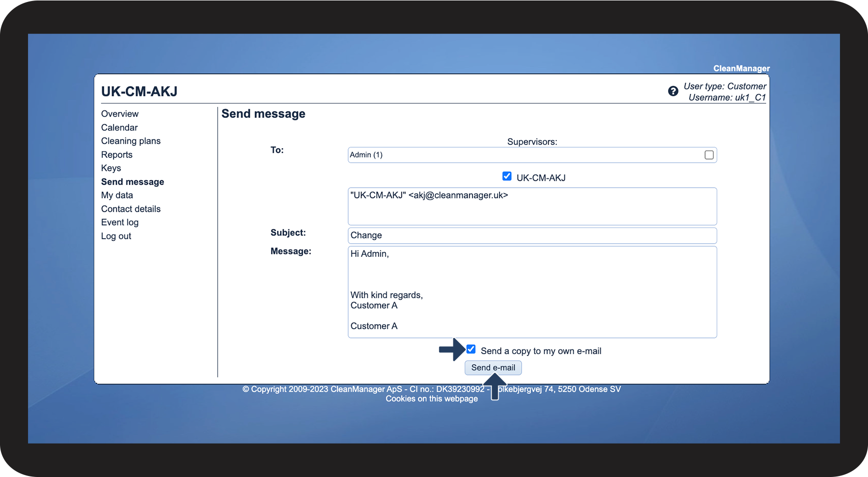Screen dimensions: 868x477
Task: Click the Send e-mail button
Action: pos(493,367)
